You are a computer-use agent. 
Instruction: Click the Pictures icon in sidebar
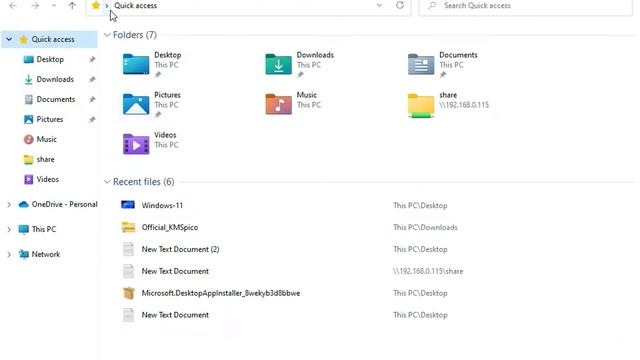tap(29, 119)
